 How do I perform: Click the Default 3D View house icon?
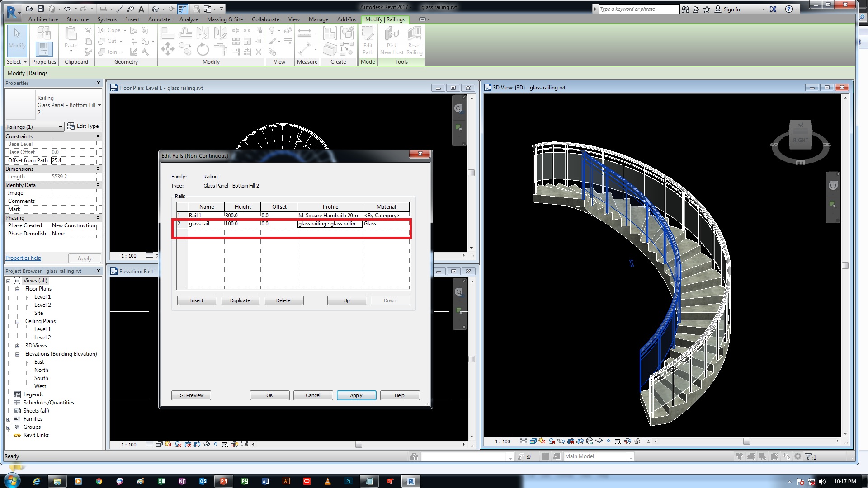pos(156,9)
